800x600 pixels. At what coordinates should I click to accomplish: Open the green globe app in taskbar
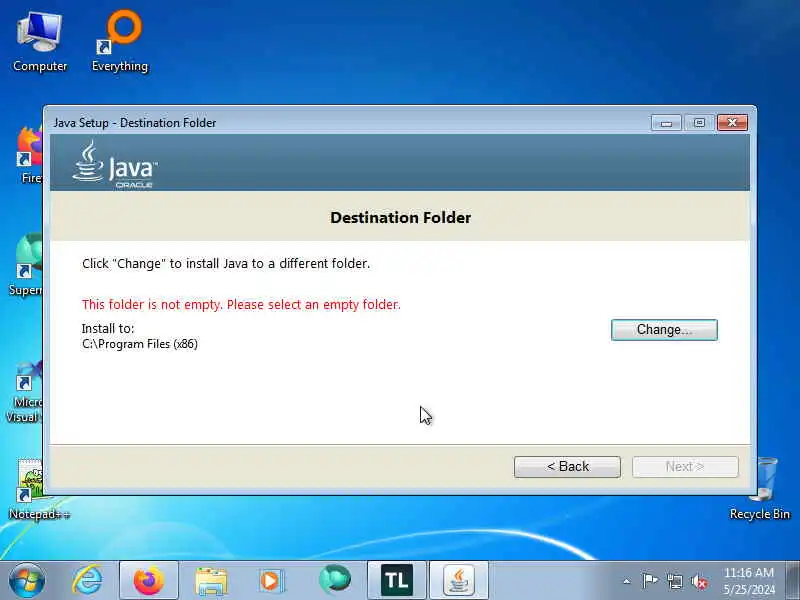(x=334, y=580)
